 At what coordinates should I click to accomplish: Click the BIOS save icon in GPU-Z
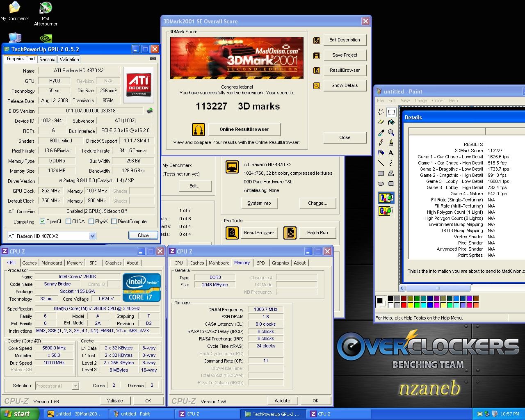(150, 110)
